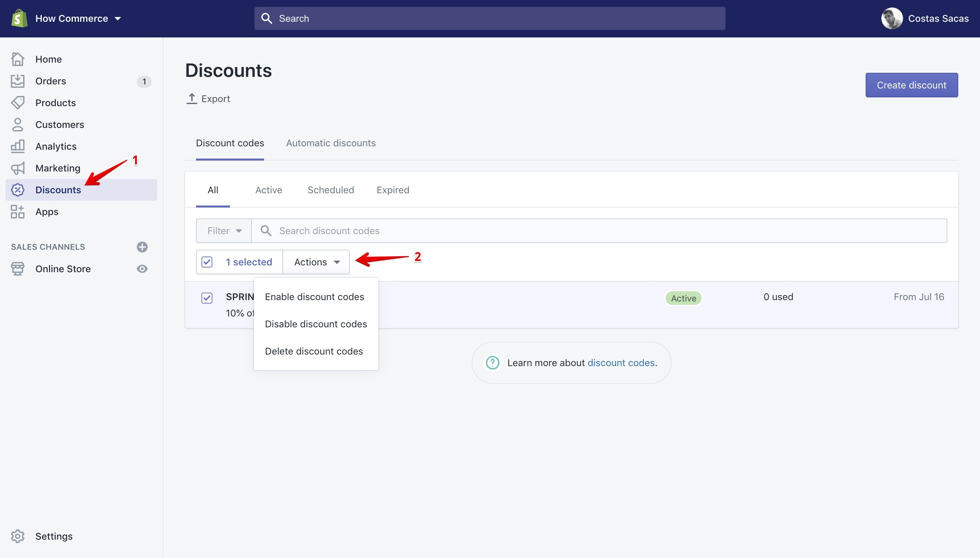Image resolution: width=980 pixels, height=558 pixels.
Task: Click the help question mark icon
Action: [x=492, y=363]
